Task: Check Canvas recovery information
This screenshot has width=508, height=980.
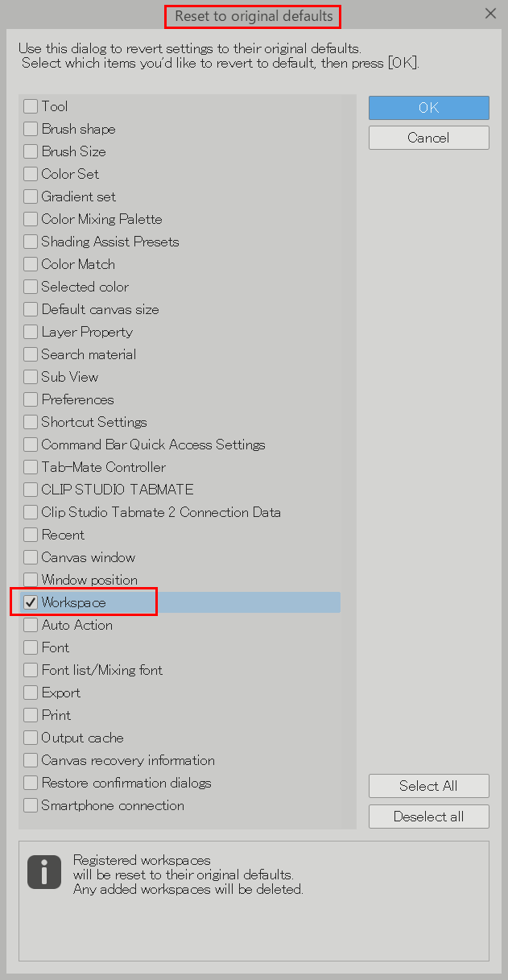Action: click(x=30, y=760)
